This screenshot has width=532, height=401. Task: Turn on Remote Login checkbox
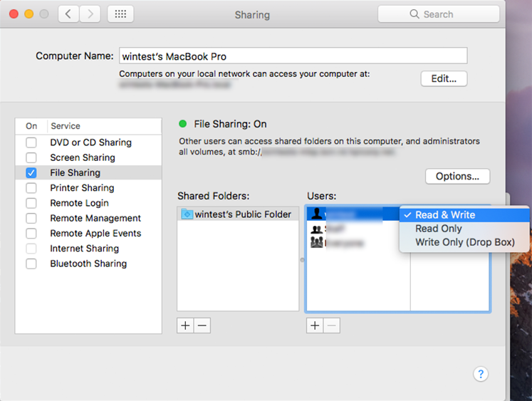click(31, 203)
